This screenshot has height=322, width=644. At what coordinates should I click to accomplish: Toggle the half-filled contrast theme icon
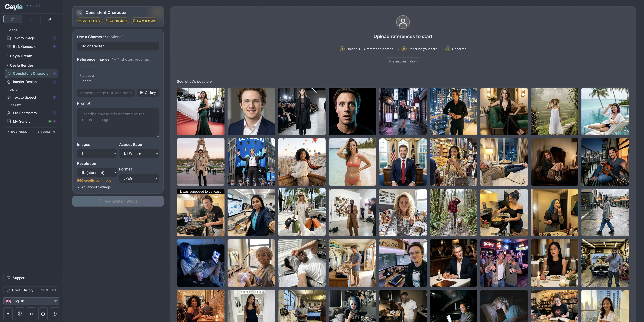tap(31, 314)
